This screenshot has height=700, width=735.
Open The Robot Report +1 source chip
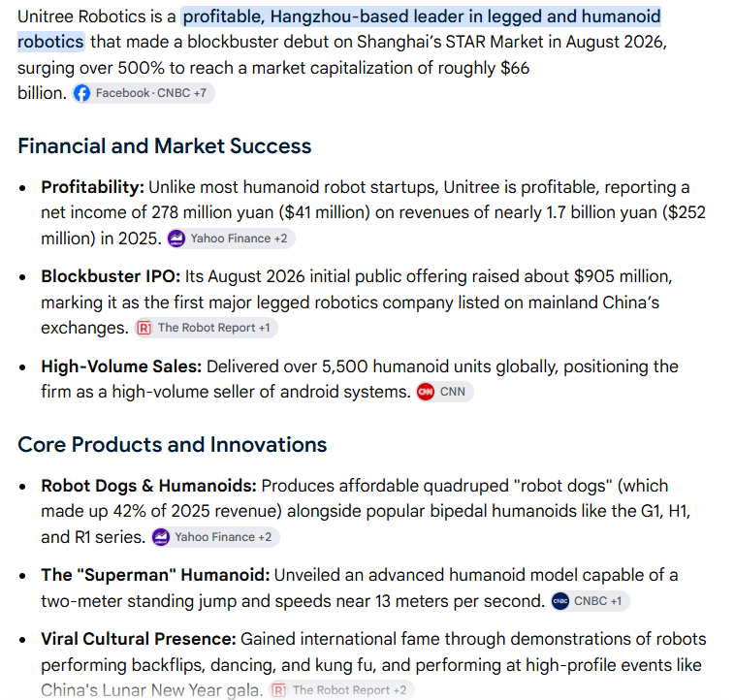tap(207, 328)
